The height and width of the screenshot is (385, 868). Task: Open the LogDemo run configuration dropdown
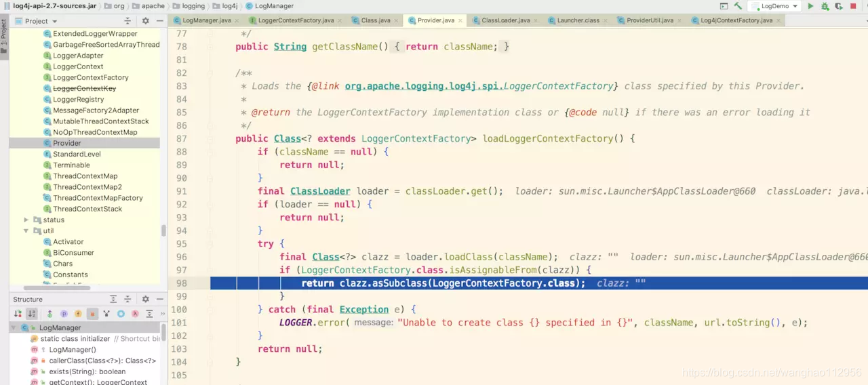pos(774,6)
